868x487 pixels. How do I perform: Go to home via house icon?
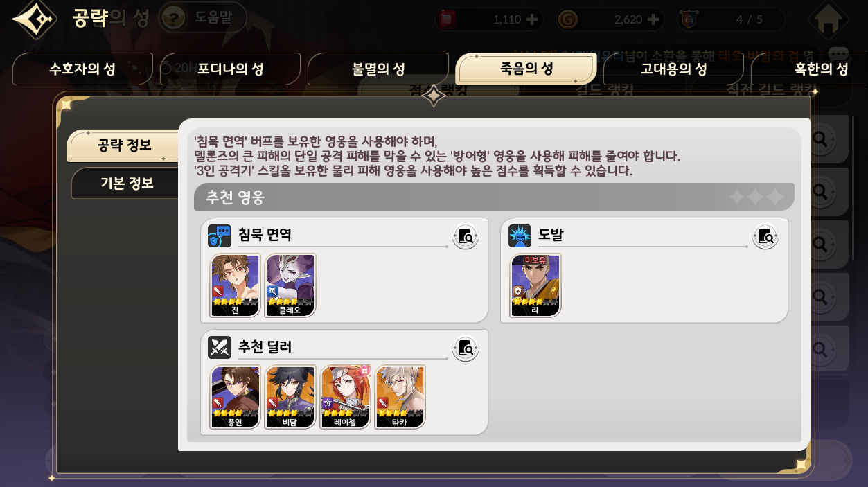827,19
